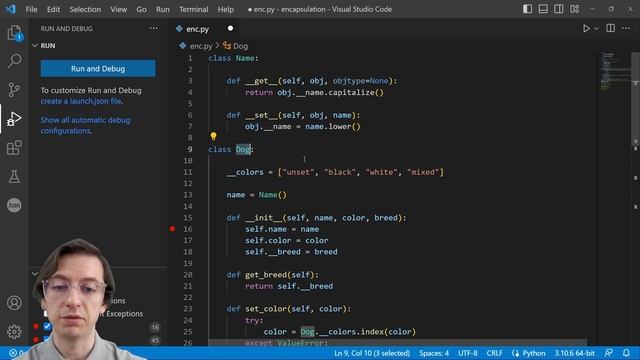Open the Accounts icon
Viewport: 640px width, 360px height.
(14, 303)
